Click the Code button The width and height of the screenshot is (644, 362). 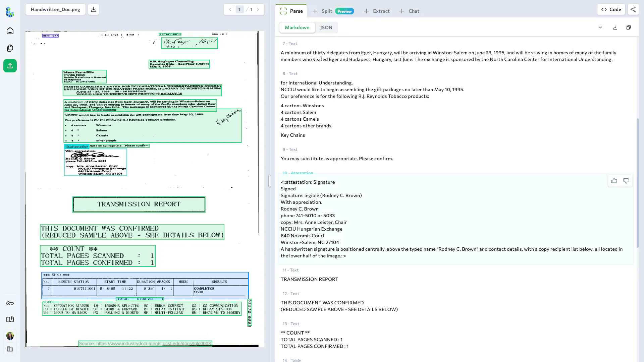pyautogui.click(x=611, y=9)
